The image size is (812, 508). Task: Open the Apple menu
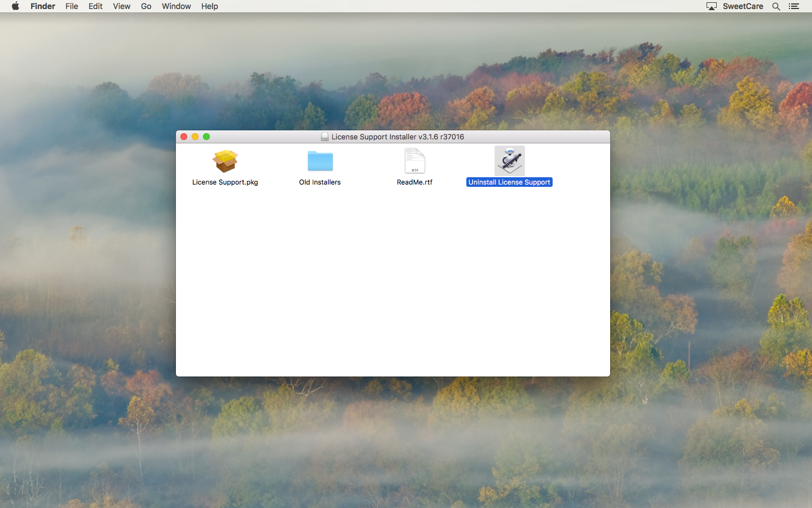15,6
